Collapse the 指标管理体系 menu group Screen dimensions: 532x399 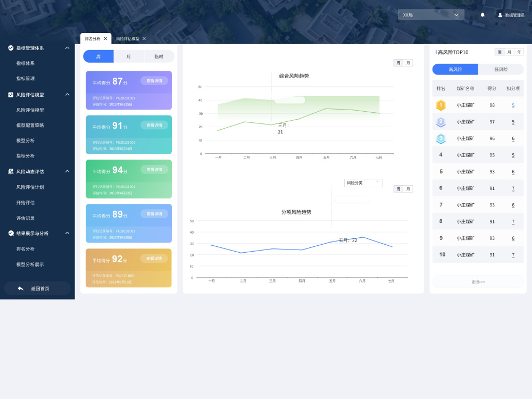(67, 48)
